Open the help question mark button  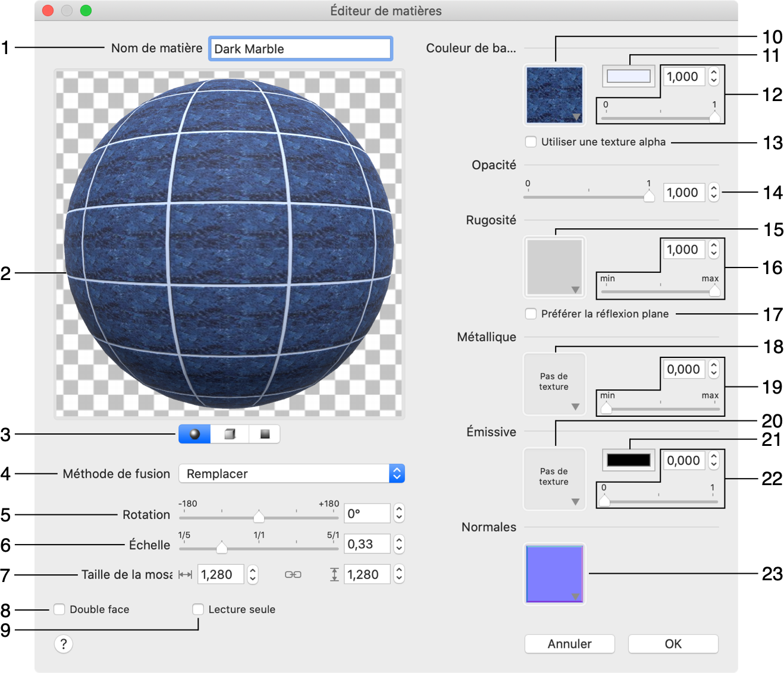[64, 644]
